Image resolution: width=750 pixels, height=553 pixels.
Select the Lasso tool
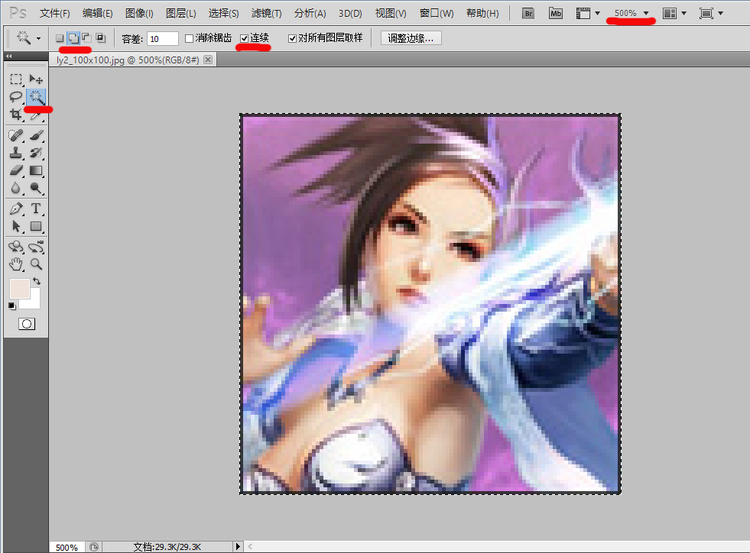[16, 97]
